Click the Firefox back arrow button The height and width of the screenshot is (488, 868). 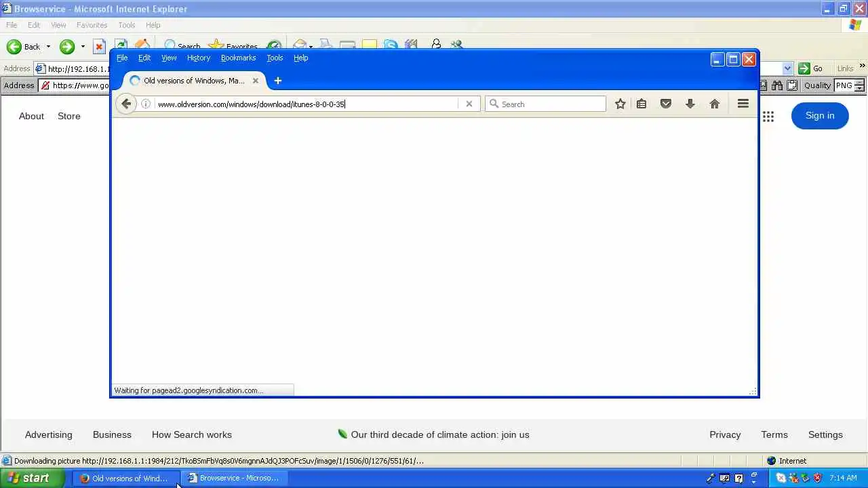[126, 104]
